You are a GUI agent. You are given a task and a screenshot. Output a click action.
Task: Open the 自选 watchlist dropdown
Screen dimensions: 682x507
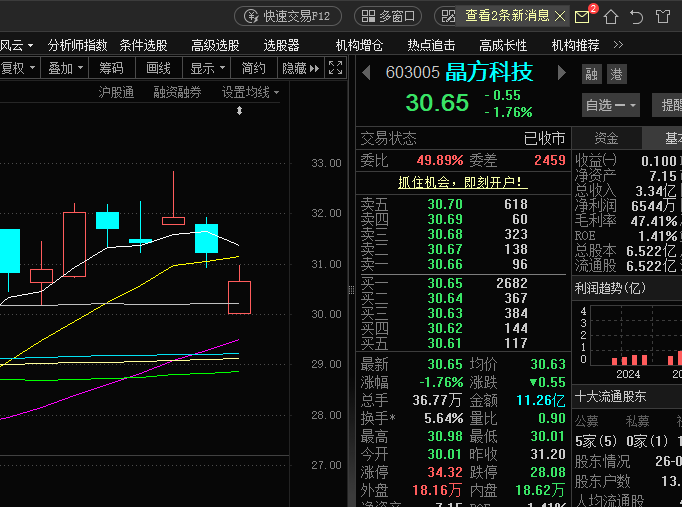click(x=611, y=105)
